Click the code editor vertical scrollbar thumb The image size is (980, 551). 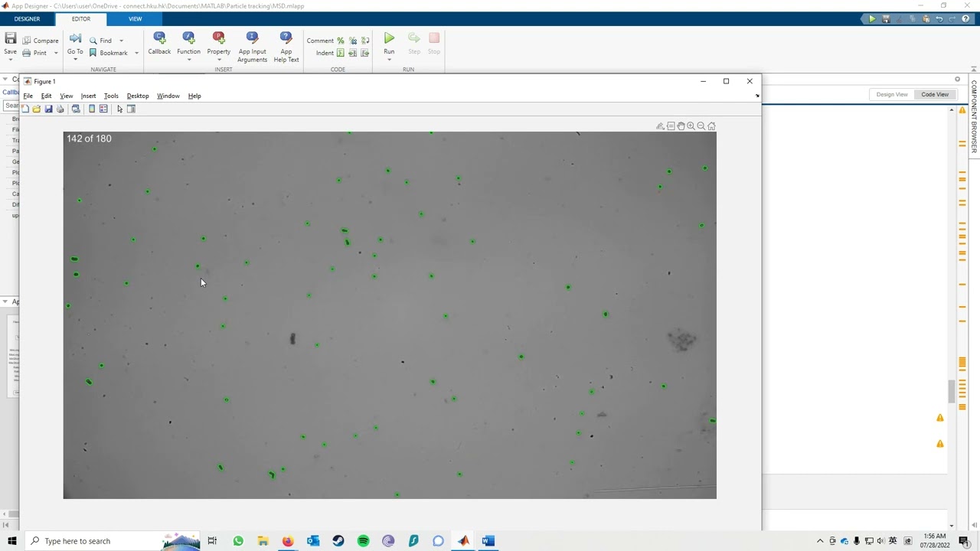point(952,391)
